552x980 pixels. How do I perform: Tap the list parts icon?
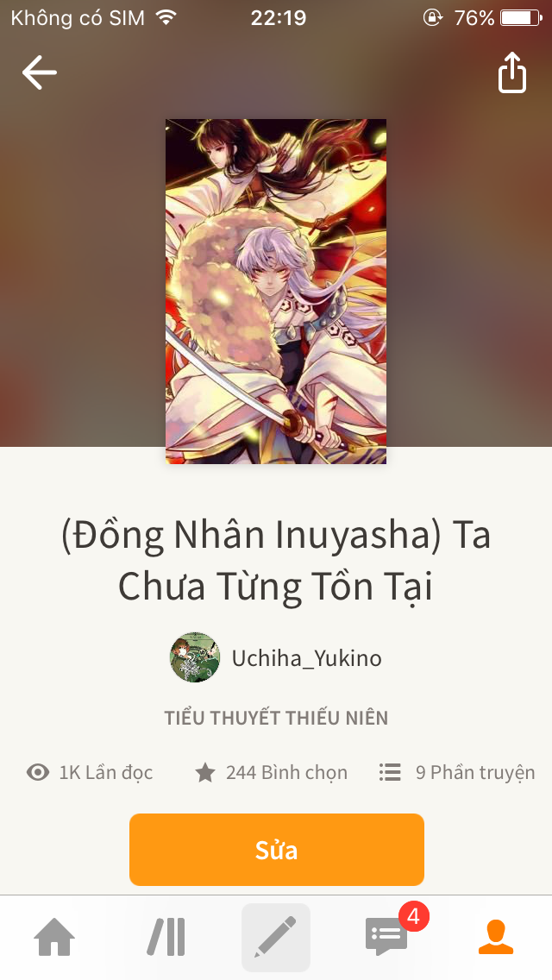click(390, 772)
